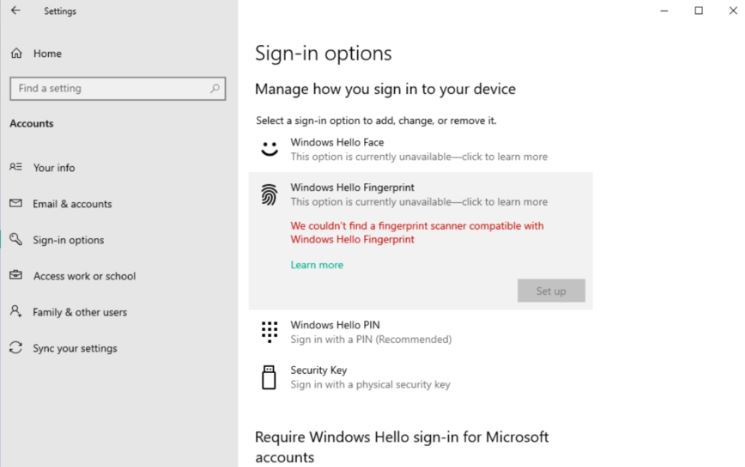Open the Home icon in sidebar
Screen dimensions: 745x467
coord(17,53)
